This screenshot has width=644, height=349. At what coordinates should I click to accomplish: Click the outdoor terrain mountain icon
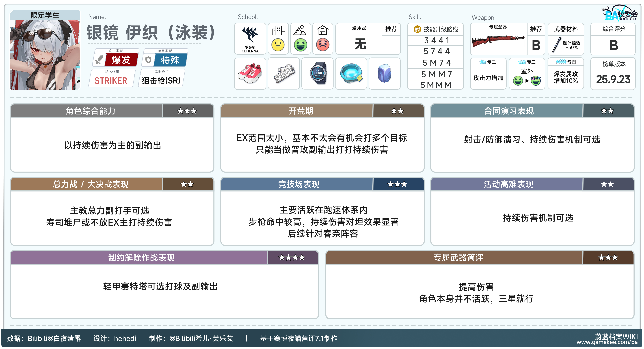coord(300,31)
